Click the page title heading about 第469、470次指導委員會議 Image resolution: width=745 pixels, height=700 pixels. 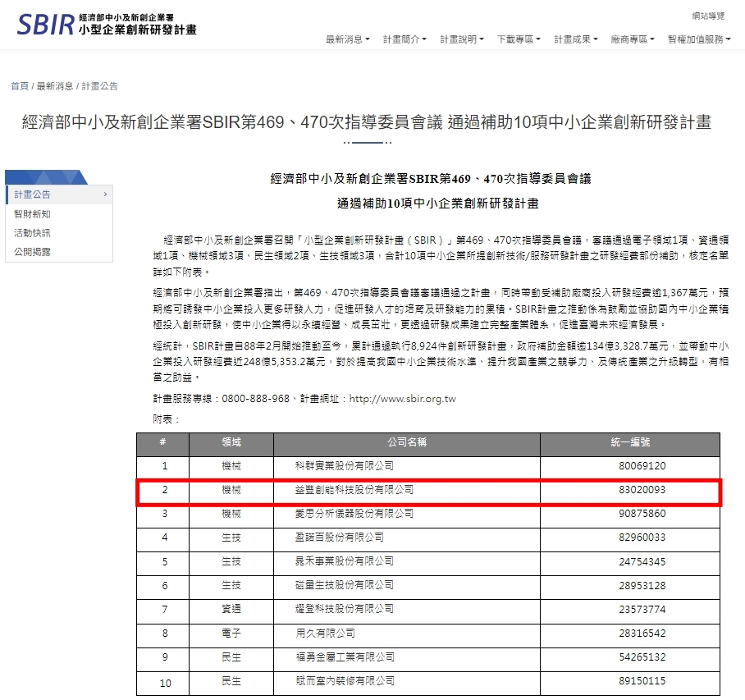pyautogui.click(x=367, y=122)
